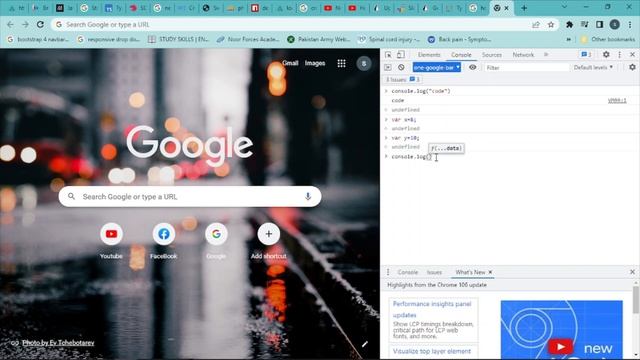
Task: Close the DevTools panel
Action: click(x=632, y=55)
